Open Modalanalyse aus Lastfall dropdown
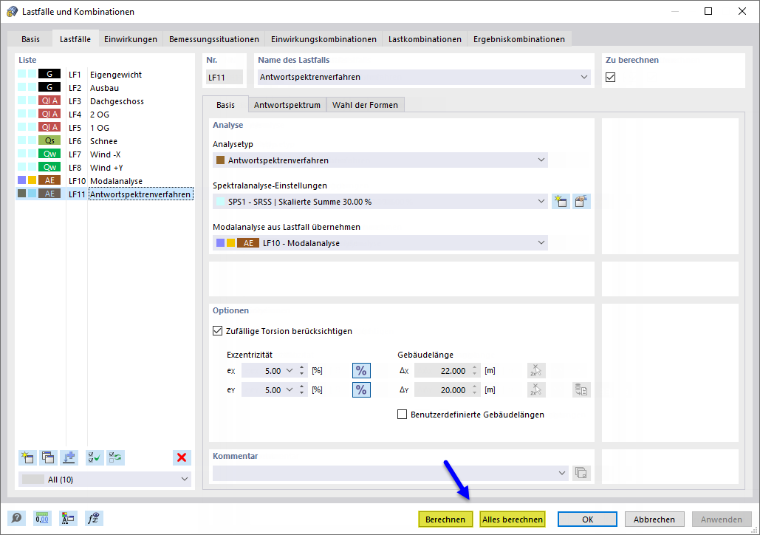Image resolution: width=760 pixels, height=535 pixels. click(541, 243)
